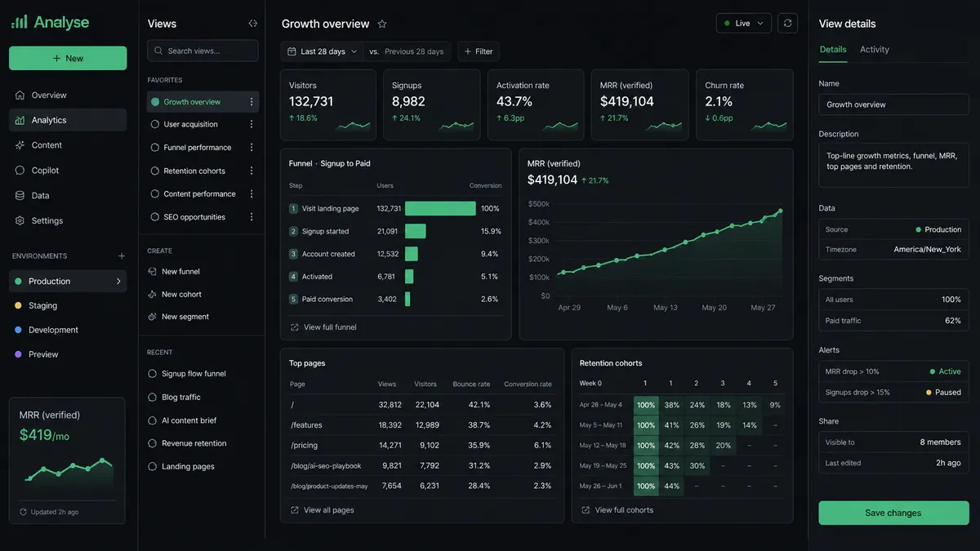980x551 pixels.
Task: Open the Content performance three-dot menu
Action: click(252, 194)
